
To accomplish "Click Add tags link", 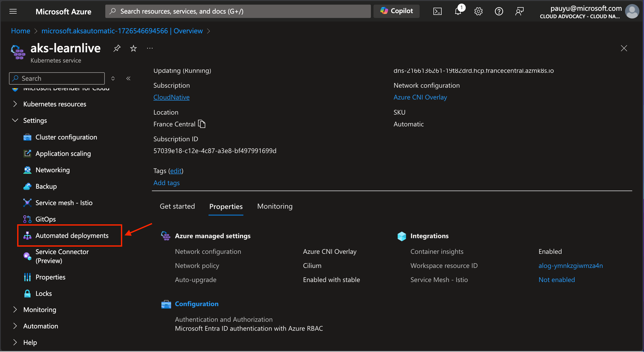I will 166,182.
